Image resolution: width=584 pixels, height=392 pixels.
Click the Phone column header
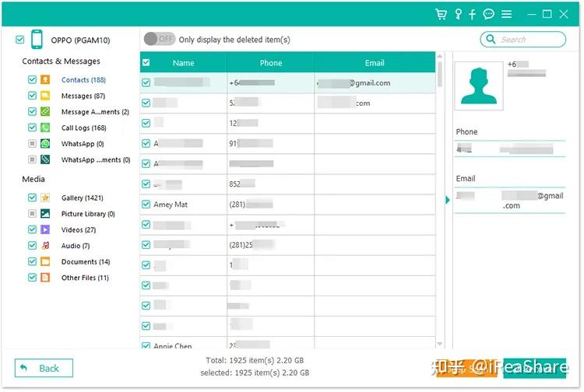point(271,62)
